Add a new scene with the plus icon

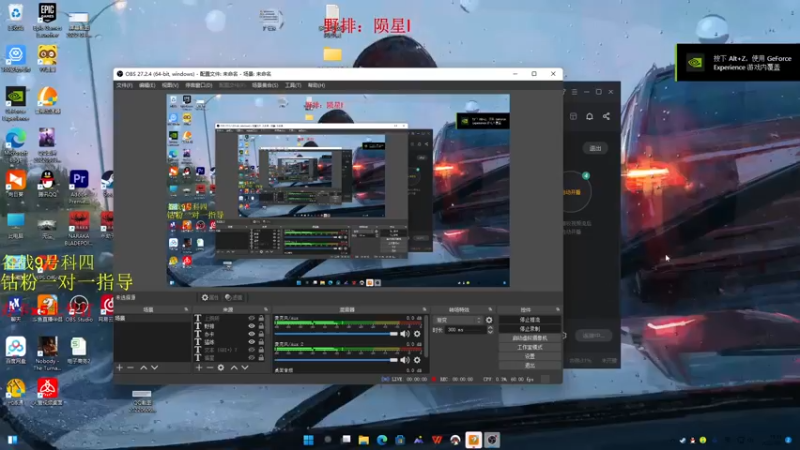click(119, 367)
